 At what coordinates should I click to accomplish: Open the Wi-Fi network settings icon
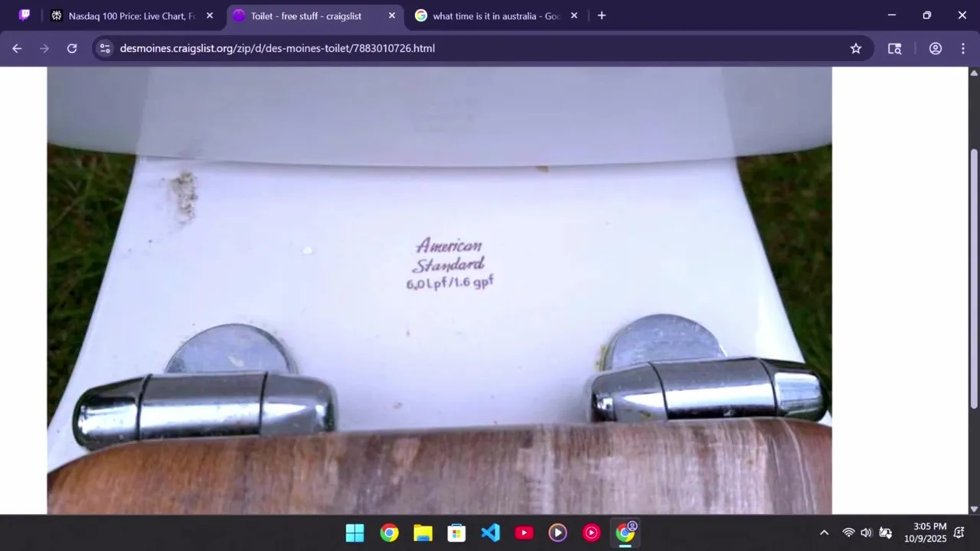coord(848,533)
